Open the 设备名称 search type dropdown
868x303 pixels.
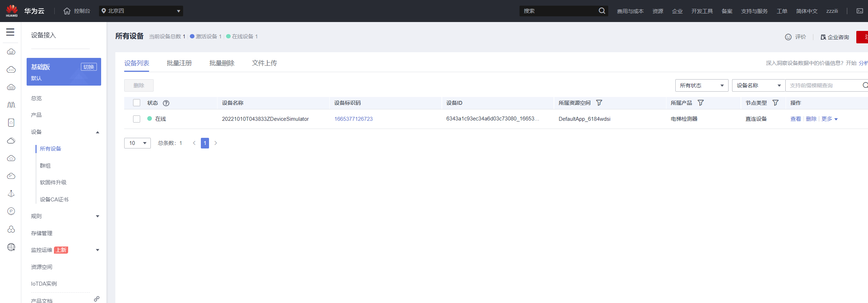758,85
